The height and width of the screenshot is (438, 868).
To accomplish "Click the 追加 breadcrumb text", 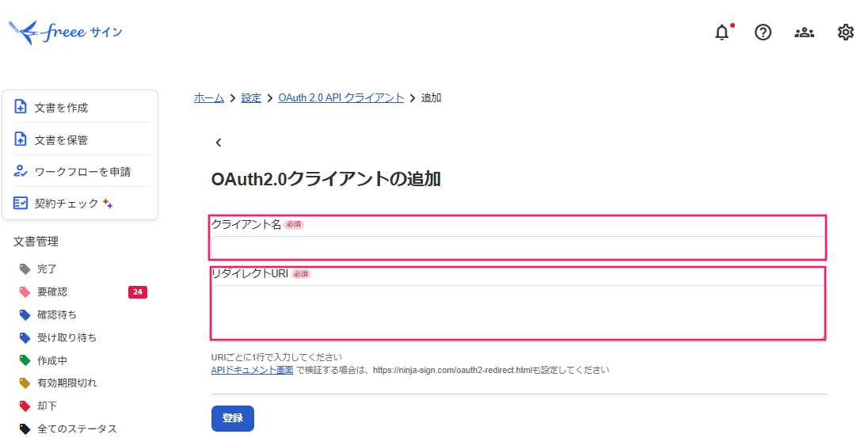I will pyautogui.click(x=431, y=98).
